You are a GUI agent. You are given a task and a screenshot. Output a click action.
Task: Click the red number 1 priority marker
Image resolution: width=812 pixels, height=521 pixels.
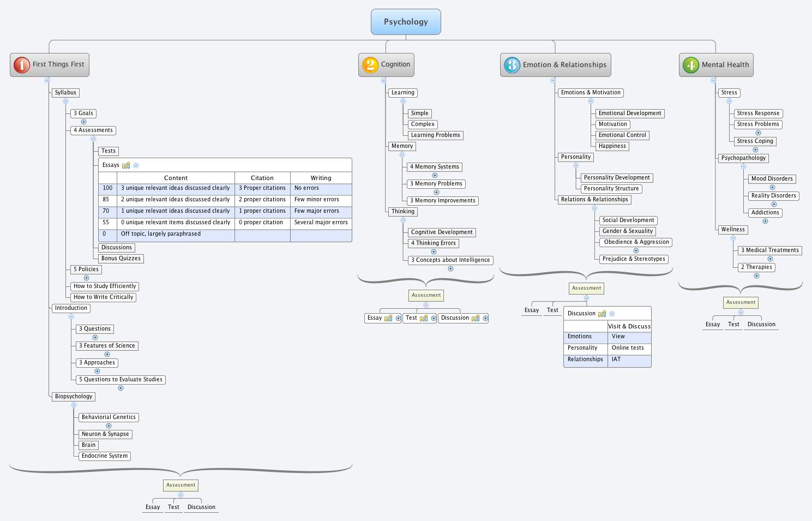21,65
